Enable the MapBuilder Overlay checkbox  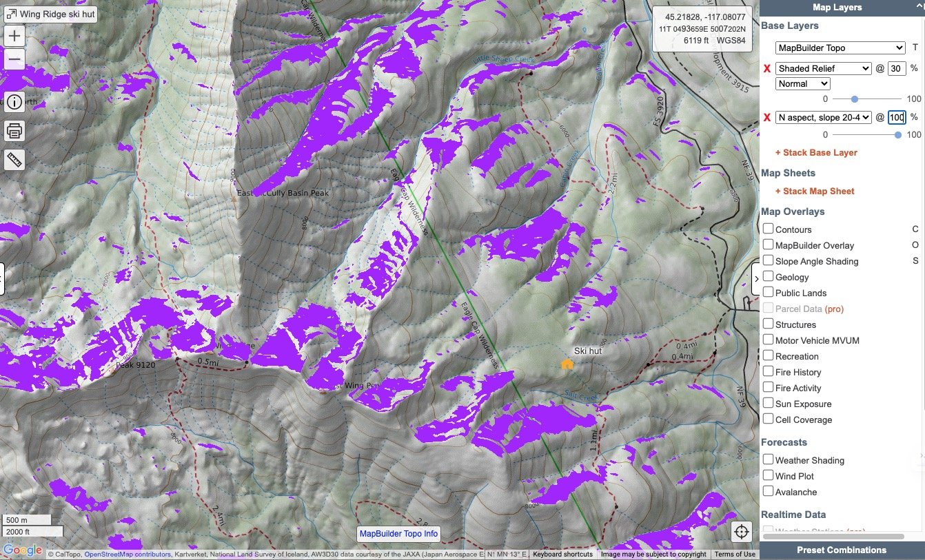point(768,245)
